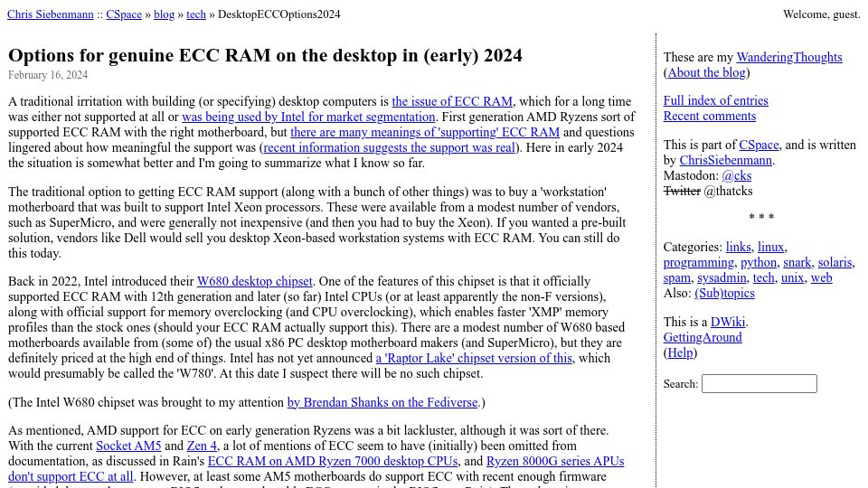Open the tech breadcrumb link
The image size is (868, 488).
tap(196, 14)
